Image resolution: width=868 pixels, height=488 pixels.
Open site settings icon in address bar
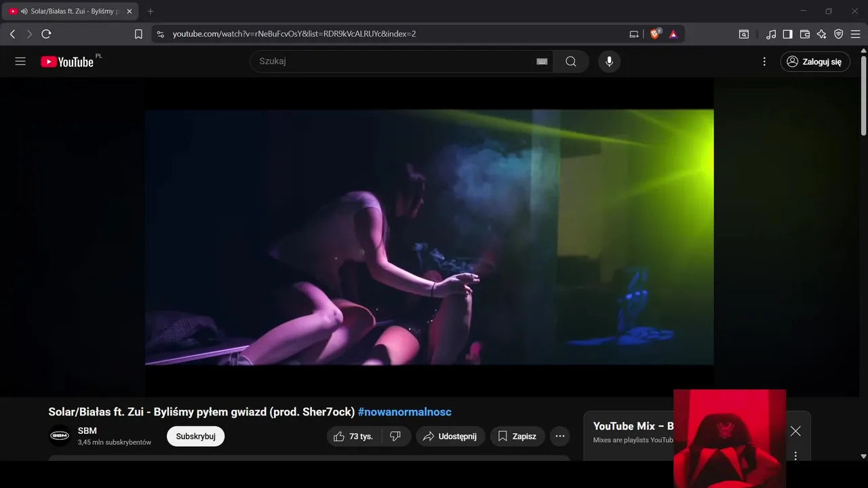click(x=160, y=34)
